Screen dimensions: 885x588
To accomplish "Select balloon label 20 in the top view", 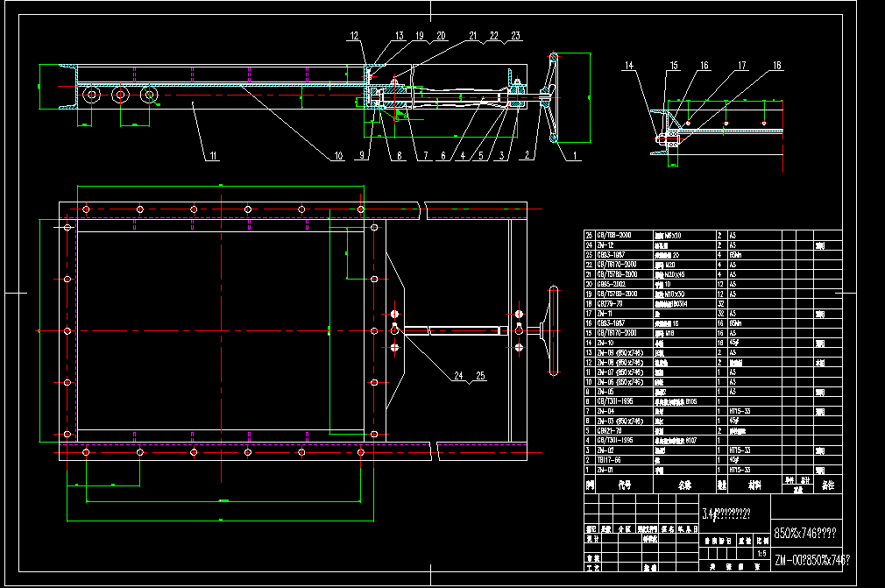I will point(441,36).
